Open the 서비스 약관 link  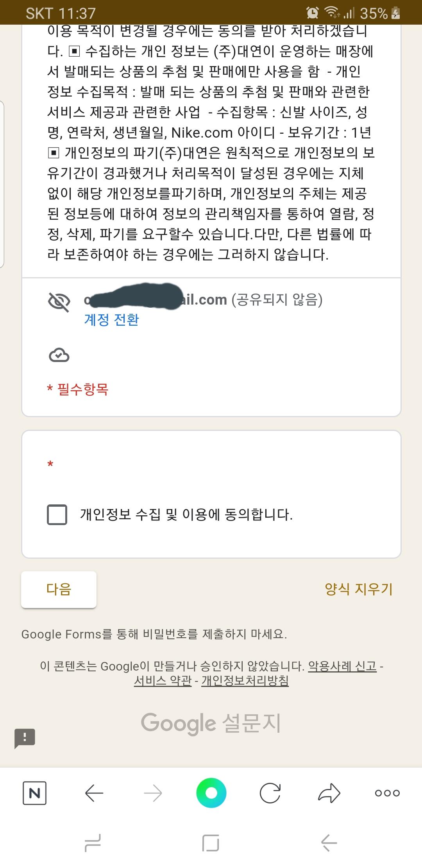point(163,681)
